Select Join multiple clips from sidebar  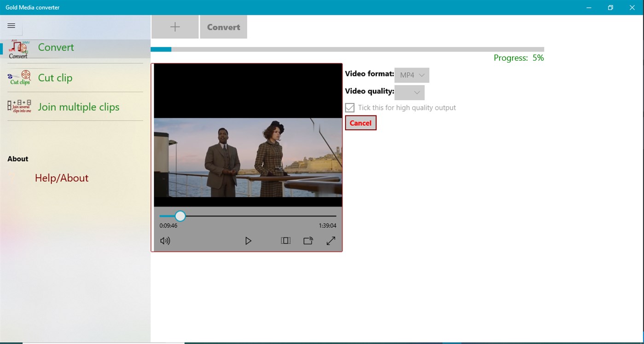pos(78,106)
